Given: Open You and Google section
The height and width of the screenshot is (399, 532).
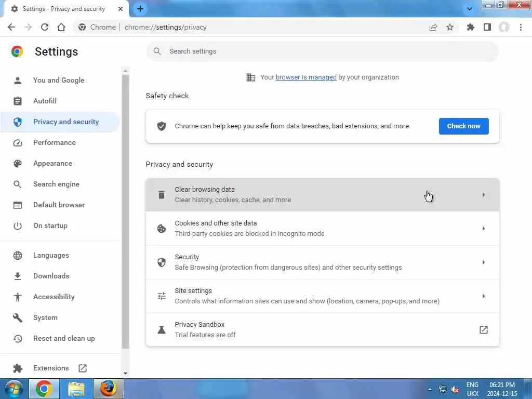Looking at the screenshot, I should coord(59,80).
